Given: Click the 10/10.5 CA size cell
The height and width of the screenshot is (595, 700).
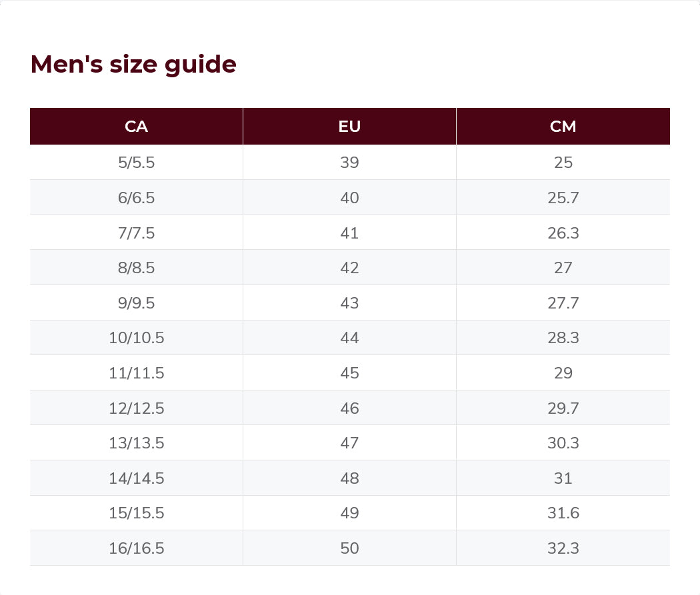Looking at the screenshot, I should pyautogui.click(x=136, y=338).
